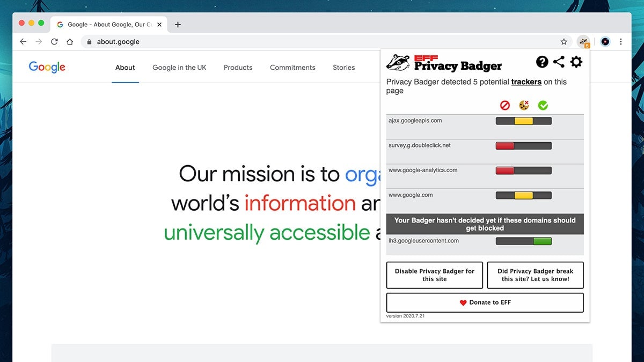Screen dimensions: 644x362
Task: Open Privacy Badger settings gear
Action: [576, 62]
